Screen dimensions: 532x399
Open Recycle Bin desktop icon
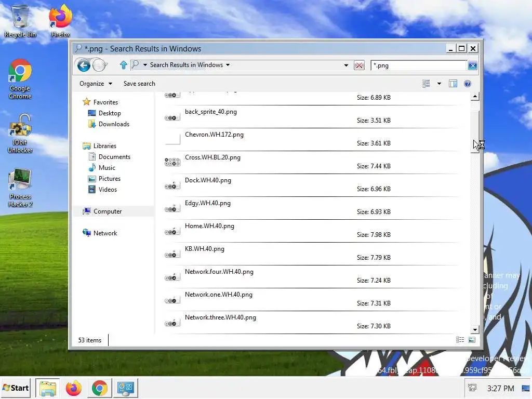click(x=20, y=21)
